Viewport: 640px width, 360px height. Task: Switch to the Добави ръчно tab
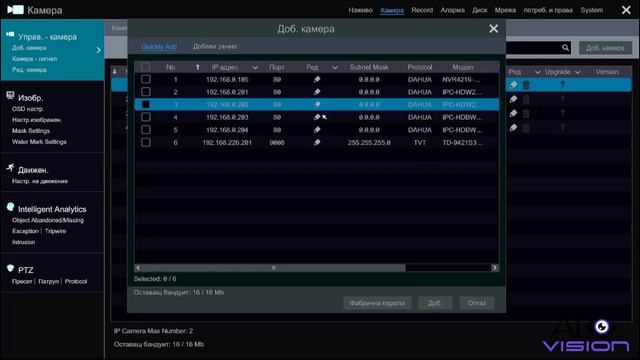tap(215, 47)
